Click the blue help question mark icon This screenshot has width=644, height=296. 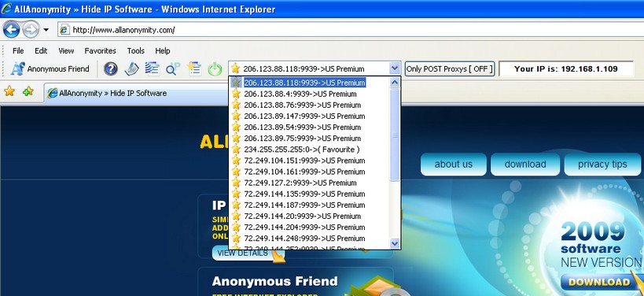click(111, 68)
